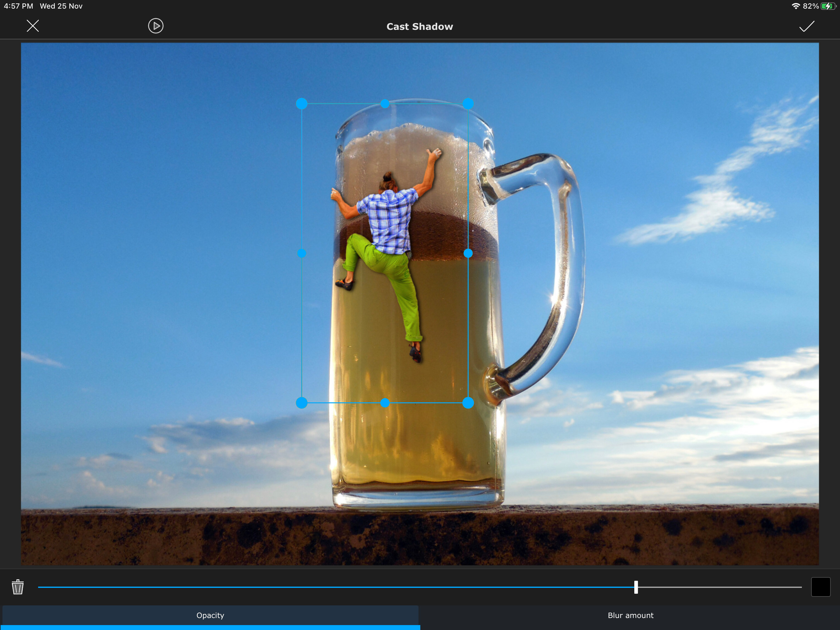The width and height of the screenshot is (840, 630).
Task: Click the left-middle selection edge handle
Action: point(302,253)
